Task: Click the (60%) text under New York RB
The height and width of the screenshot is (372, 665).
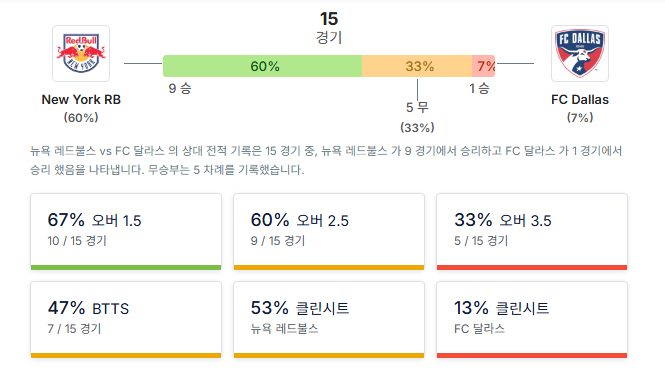Action: pos(81,117)
